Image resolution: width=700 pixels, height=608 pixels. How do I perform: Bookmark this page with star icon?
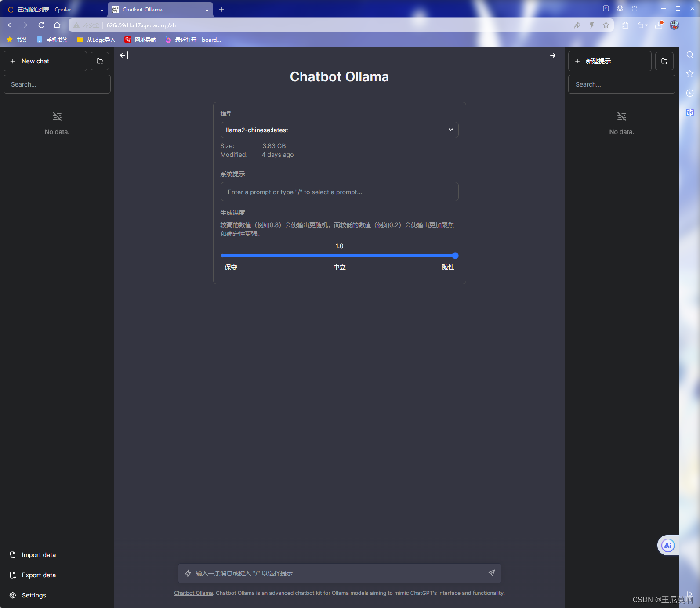tap(606, 25)
